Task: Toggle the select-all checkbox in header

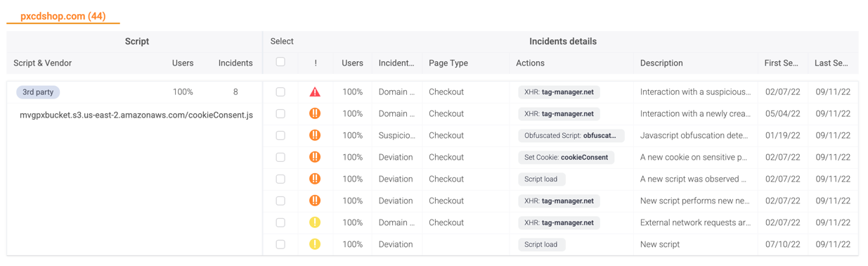Action: point(280,62)
